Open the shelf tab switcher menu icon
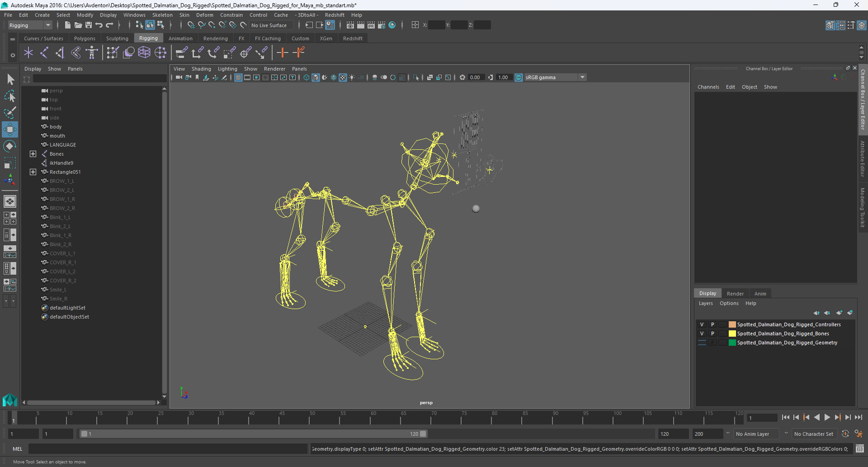 coord(13,39)
